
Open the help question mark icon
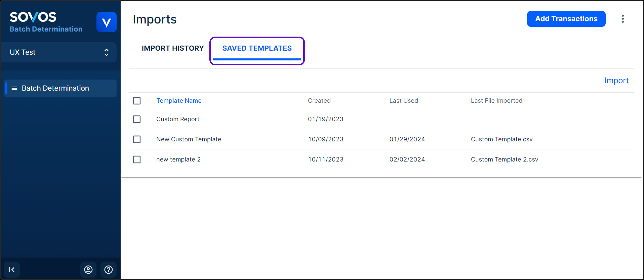point(108,269)
